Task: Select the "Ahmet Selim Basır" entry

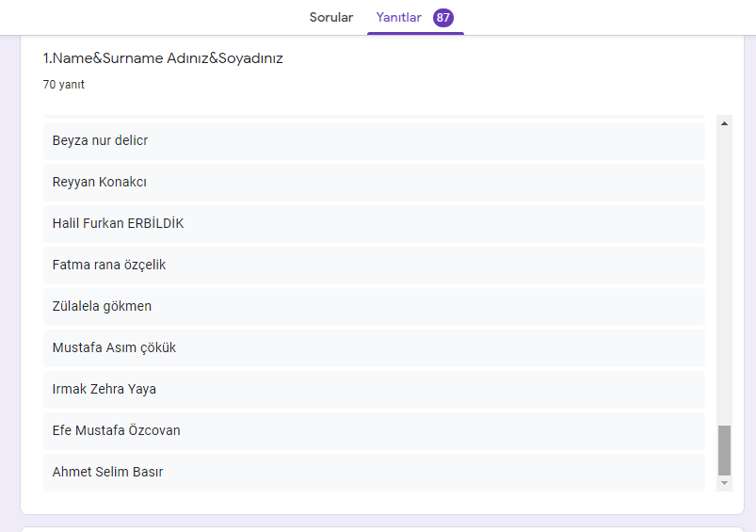Action: point(107,473)
